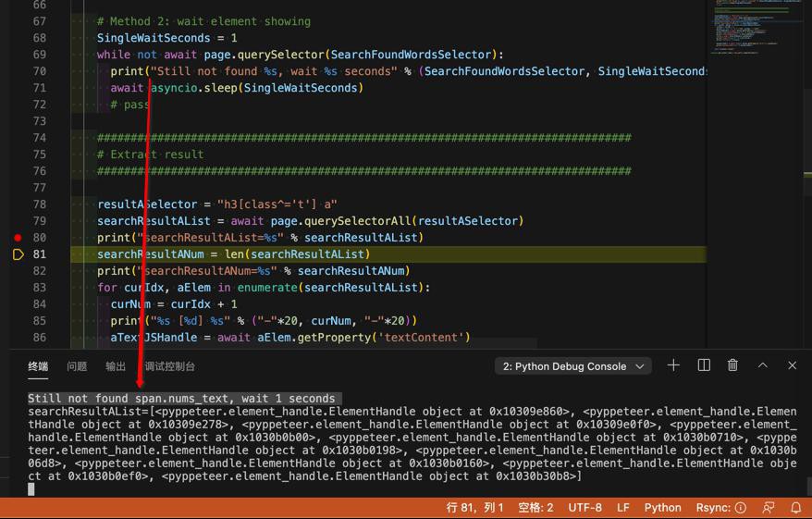Image resolution: width=812 pixels, height=519 pixels.
Task: Click line number 69 in the gutter
Action: pyautogui.click(x=40, y=55)
